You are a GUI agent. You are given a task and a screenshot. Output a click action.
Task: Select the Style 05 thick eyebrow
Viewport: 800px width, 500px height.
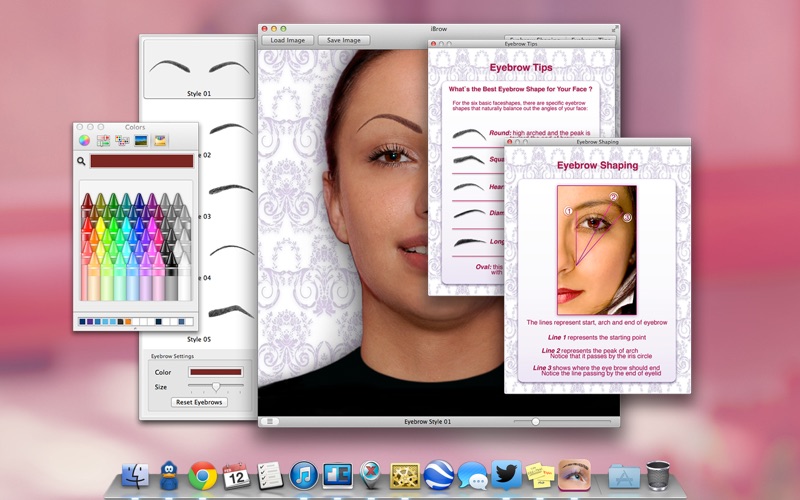click(x=231, y=311)
